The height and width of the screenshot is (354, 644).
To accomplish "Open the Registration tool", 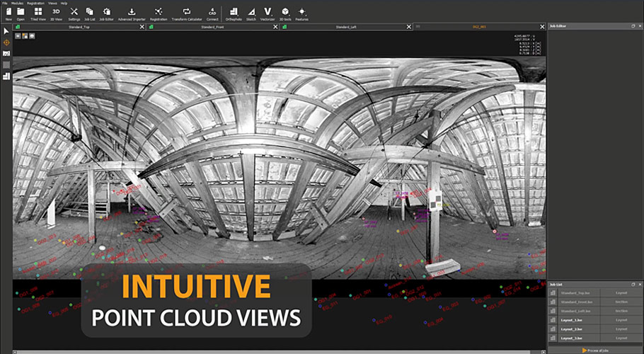I will 159,13.
